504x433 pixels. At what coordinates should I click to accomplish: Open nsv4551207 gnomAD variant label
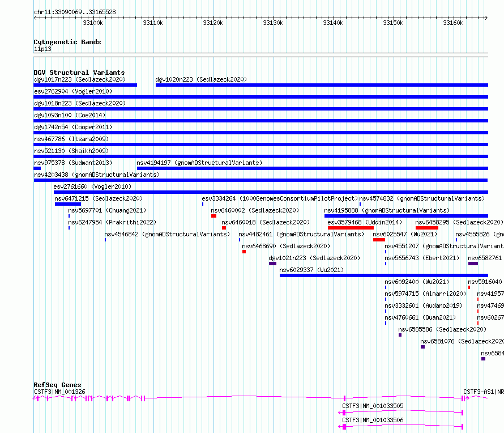(x=444, y=246)
